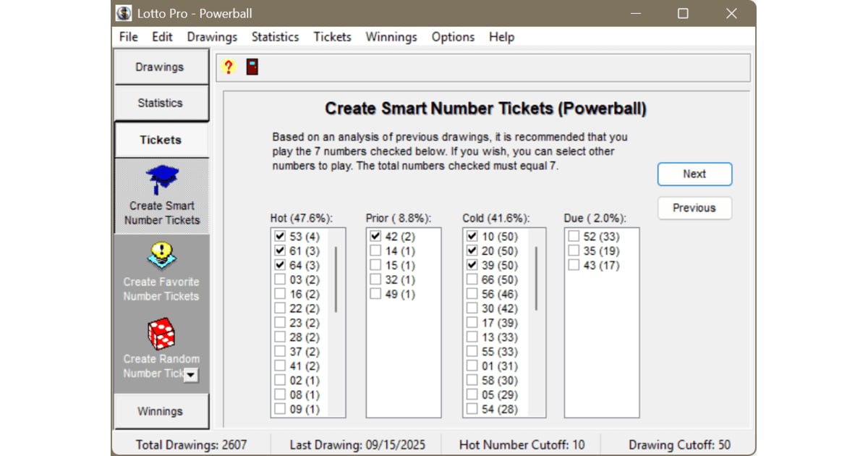
Task: Click the Drawings sidebar panel button
Action: point(161,66)
